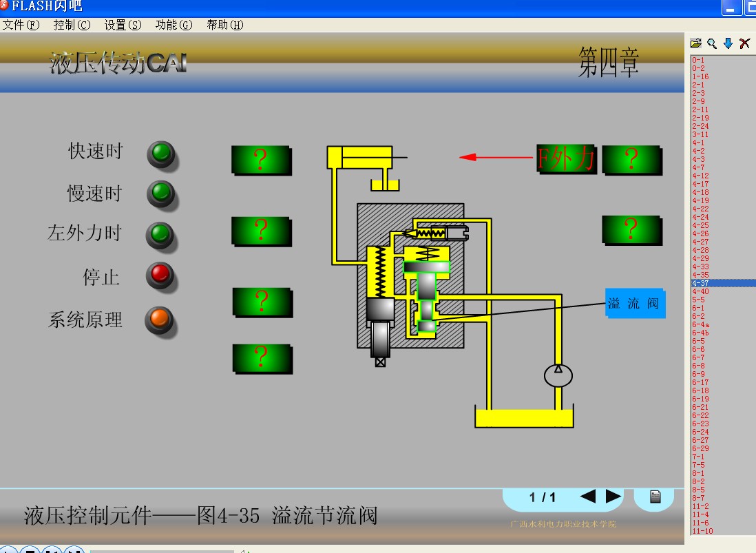Open the 功能(G) menu

(174, 25)
